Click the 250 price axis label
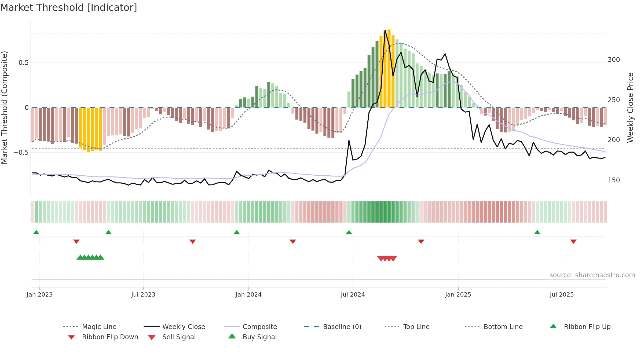The width and height of the screenshot is (644, 362). (614, 100)
